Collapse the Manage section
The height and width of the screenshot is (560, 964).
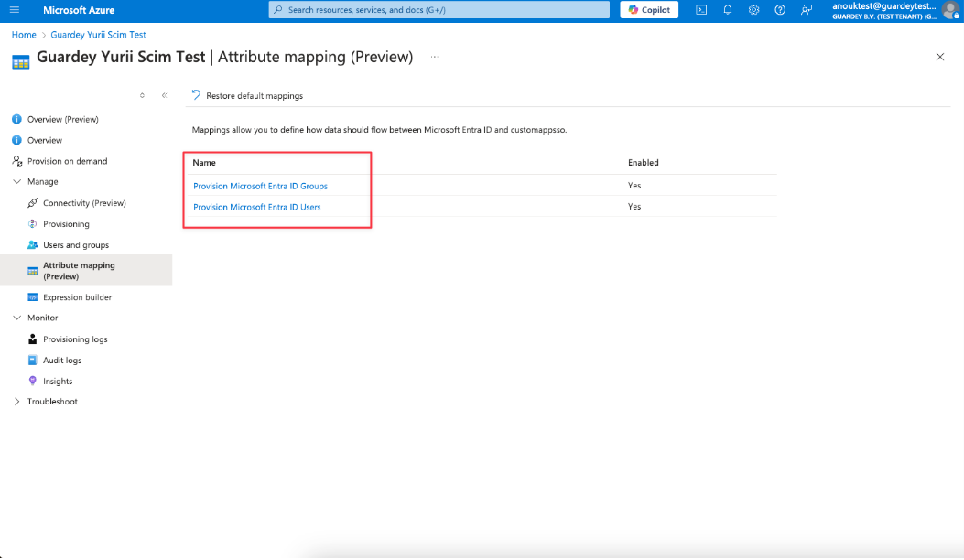pyautogui.click(x=16, y=182)
